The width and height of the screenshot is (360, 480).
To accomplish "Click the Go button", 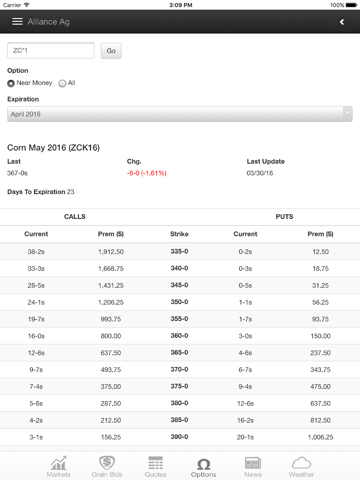I will (x=111, y=51).
